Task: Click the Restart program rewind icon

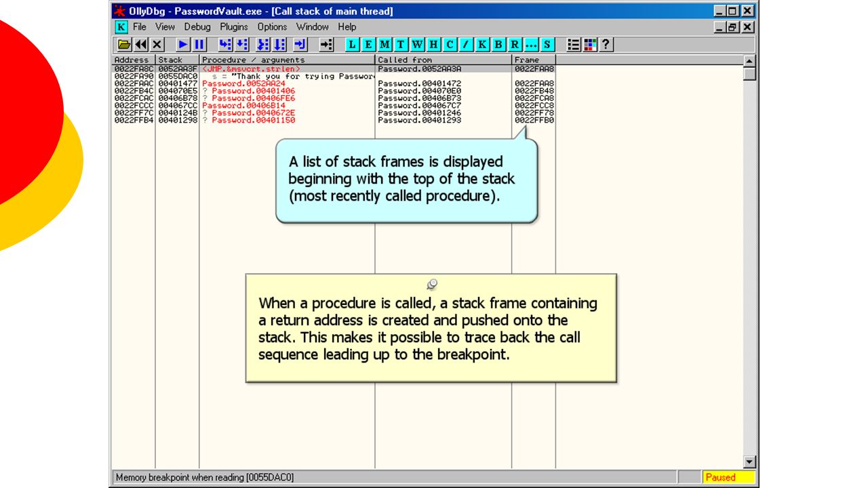Action: click(x=140, y=45)
